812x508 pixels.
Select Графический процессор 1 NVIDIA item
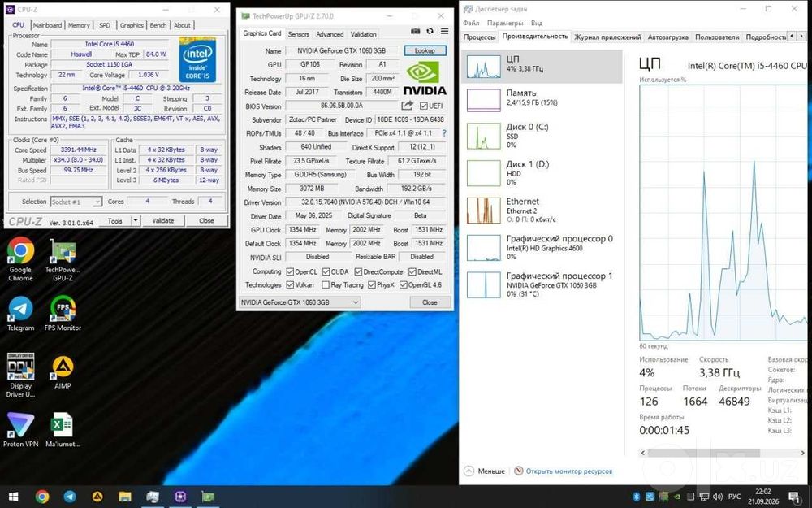[542, 284]
